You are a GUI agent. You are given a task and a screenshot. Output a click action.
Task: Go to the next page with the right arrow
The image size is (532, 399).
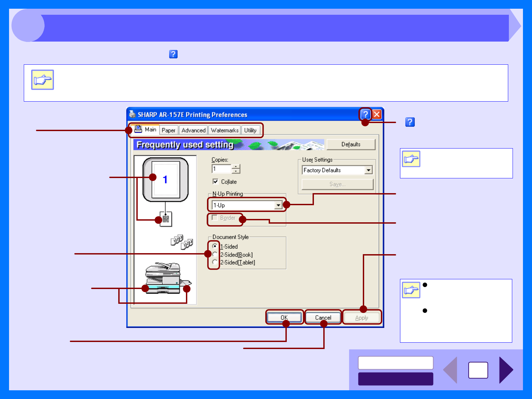(506, 370)
